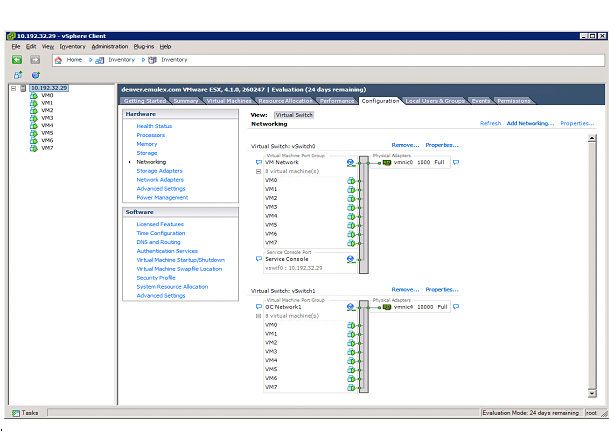Open Virtual Machine Startup/Shutdown settings

click(181, 260)
